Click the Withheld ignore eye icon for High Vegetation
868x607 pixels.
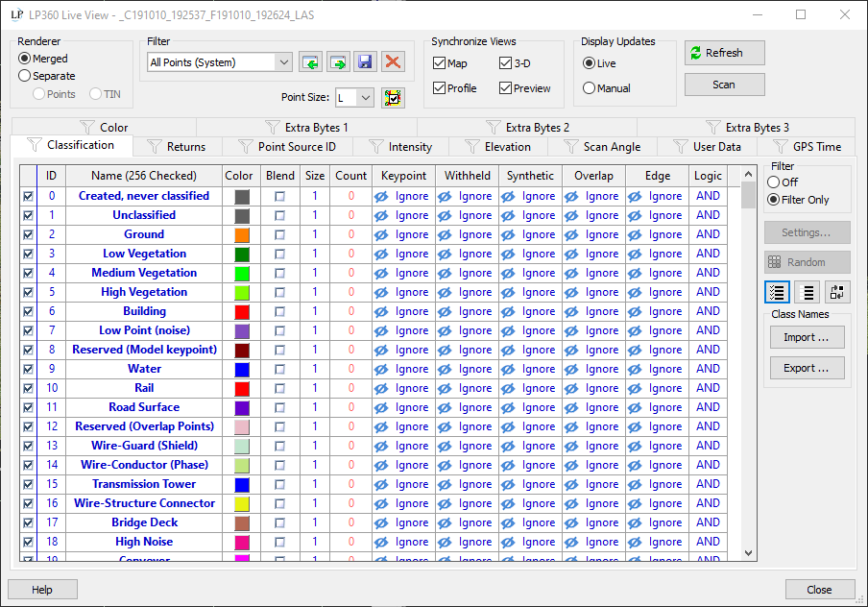tap(445, 292)
